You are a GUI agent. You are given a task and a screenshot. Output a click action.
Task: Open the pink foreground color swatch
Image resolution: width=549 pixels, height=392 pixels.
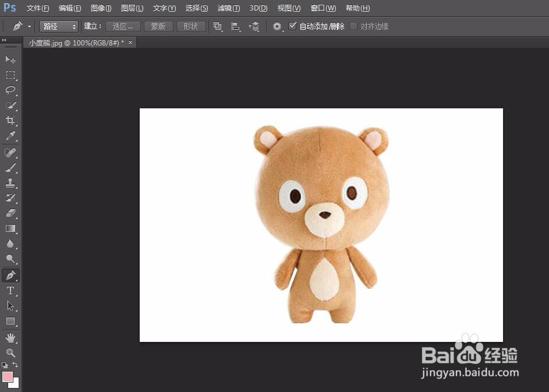(x=8, y=377)
